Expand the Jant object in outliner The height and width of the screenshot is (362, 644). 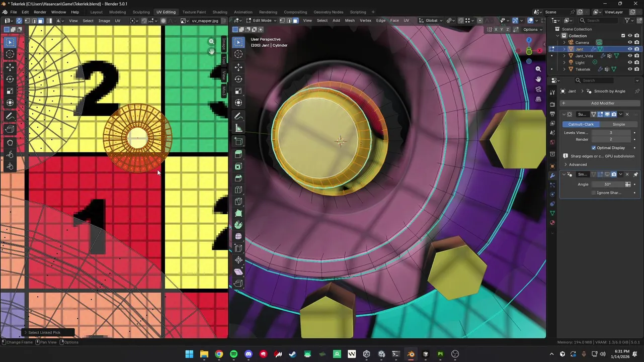coord(564,49)
